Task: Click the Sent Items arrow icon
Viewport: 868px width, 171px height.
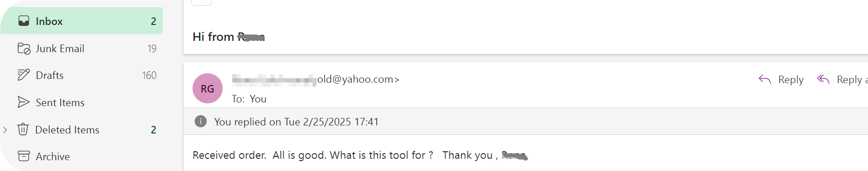Action: pos(24,102)
